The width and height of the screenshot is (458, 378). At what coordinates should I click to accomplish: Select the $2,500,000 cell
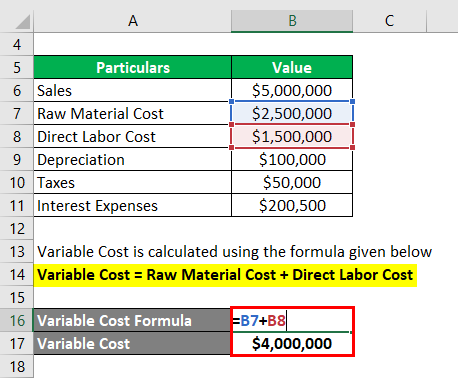tap(292, 113)
